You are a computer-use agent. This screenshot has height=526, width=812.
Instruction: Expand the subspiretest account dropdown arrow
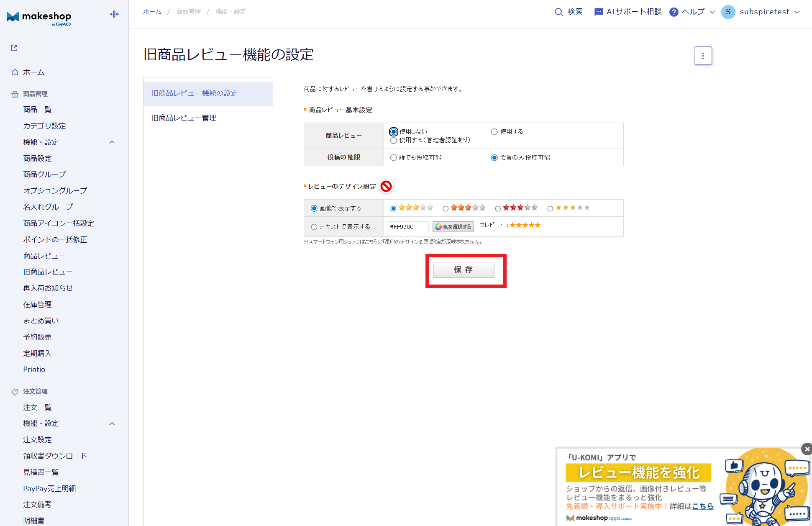(797, 12)
